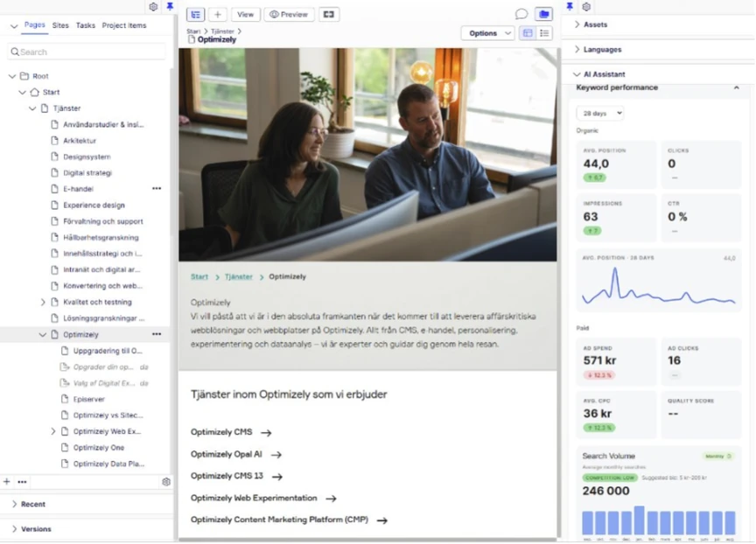The image size is (756, 544).
Task: Collapse Keyword performance card
Action: pos(736,87)
